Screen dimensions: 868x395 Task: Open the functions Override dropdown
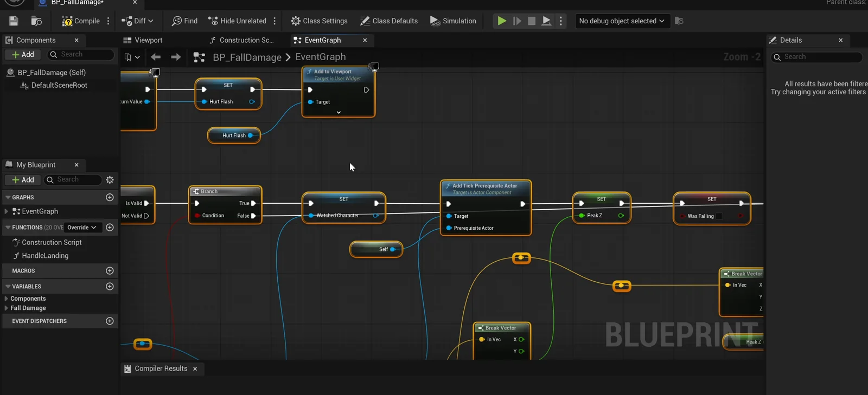82,228
